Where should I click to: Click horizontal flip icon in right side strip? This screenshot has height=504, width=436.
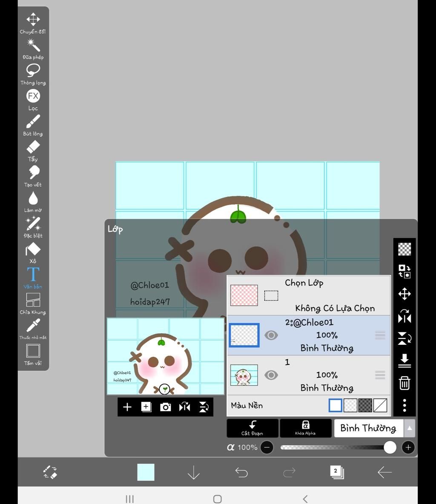click(404, 316)
